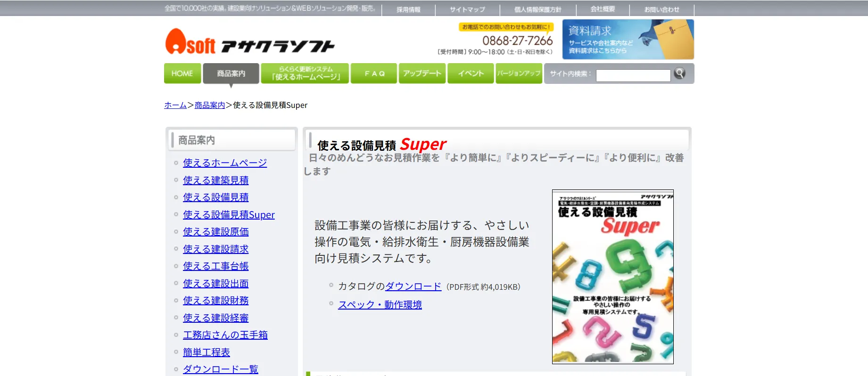The width and height of the screenshot is (868, 376).
Task: Open the スペック・動作環境 link
Action: (380, 305)
